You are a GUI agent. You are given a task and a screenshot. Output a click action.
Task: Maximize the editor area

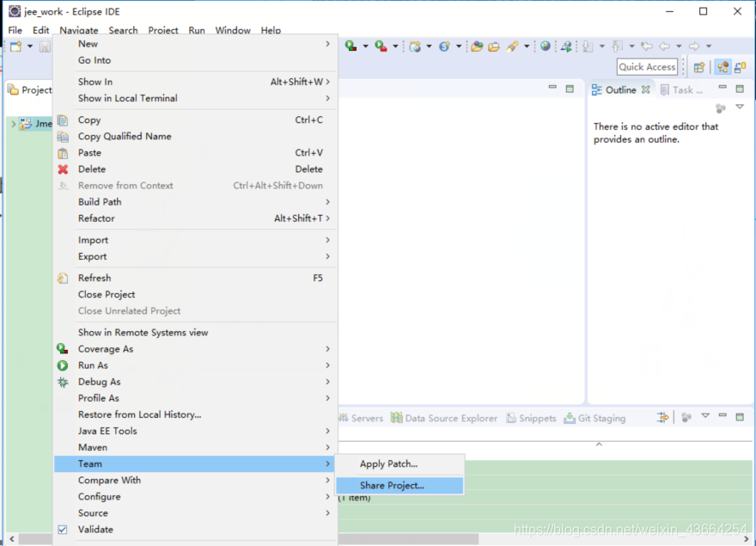(x=570, y=89)
